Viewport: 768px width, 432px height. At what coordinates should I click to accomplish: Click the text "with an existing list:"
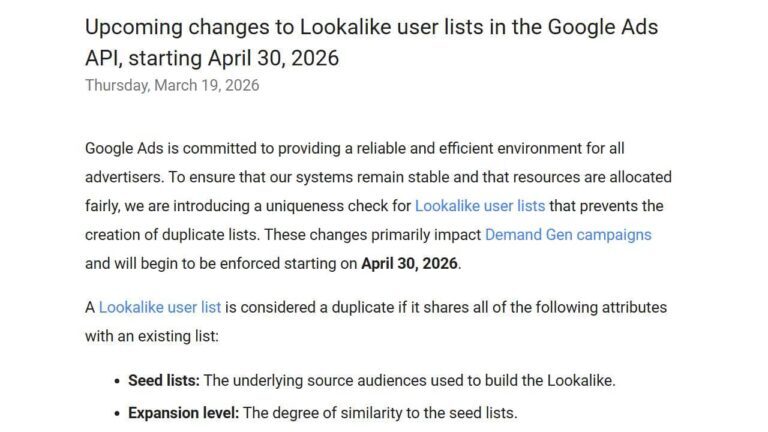(151, 336)
